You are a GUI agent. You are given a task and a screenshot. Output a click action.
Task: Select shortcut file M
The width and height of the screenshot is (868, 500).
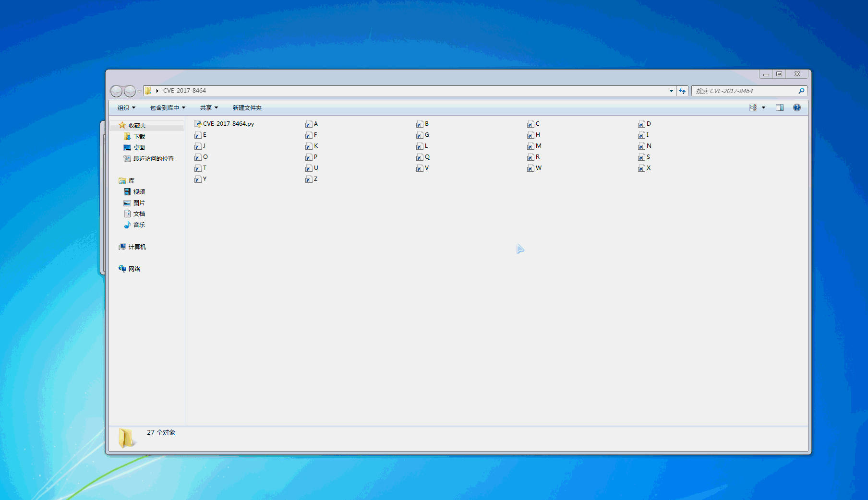(x=534, y=146)
